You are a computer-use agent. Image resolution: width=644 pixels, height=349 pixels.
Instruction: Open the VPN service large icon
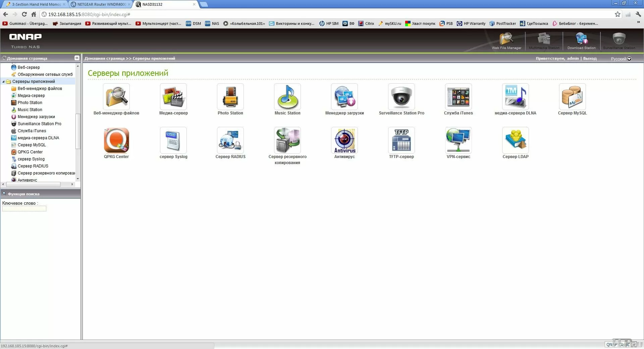pos(458,140)
